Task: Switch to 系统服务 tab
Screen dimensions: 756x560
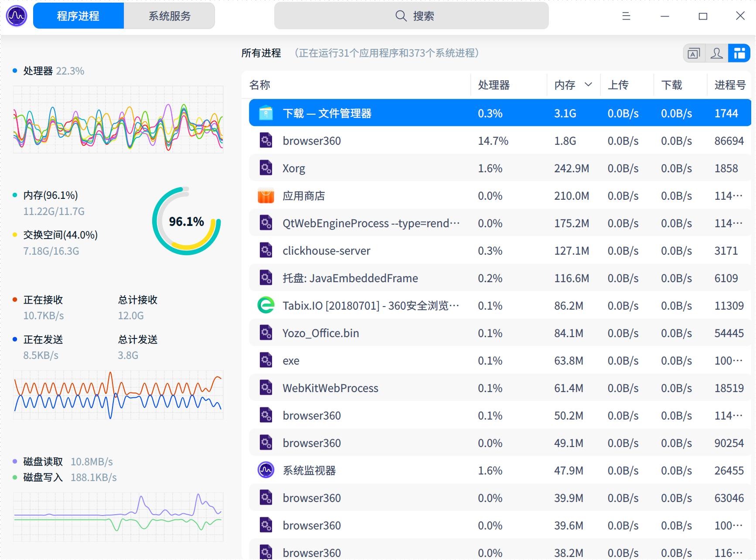Action: (169, 16)
